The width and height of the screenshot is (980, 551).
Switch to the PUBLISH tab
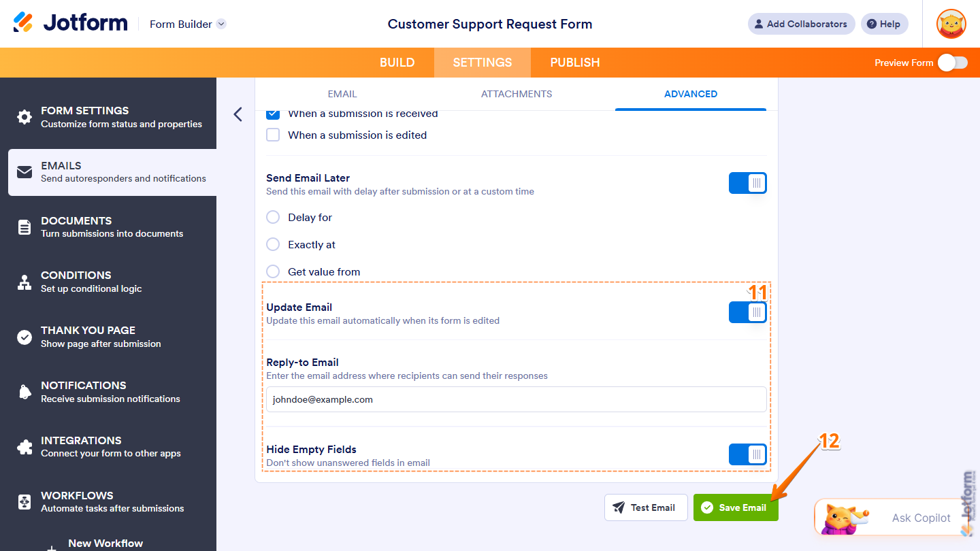coord(575,63)
